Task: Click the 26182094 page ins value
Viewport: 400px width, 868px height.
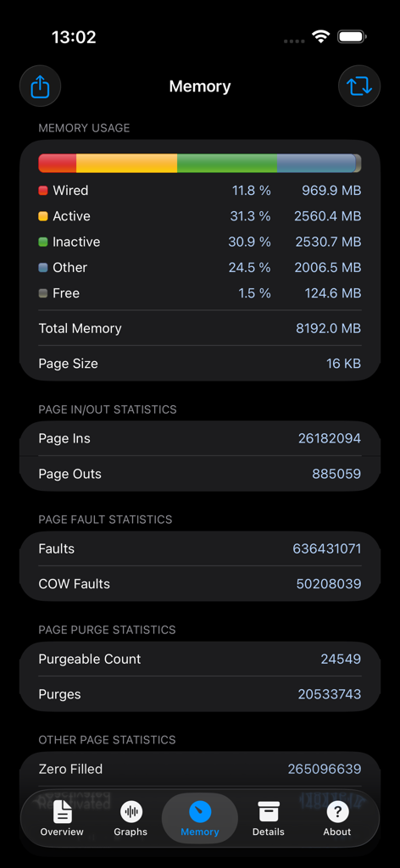Action: (x=330, y=438)
